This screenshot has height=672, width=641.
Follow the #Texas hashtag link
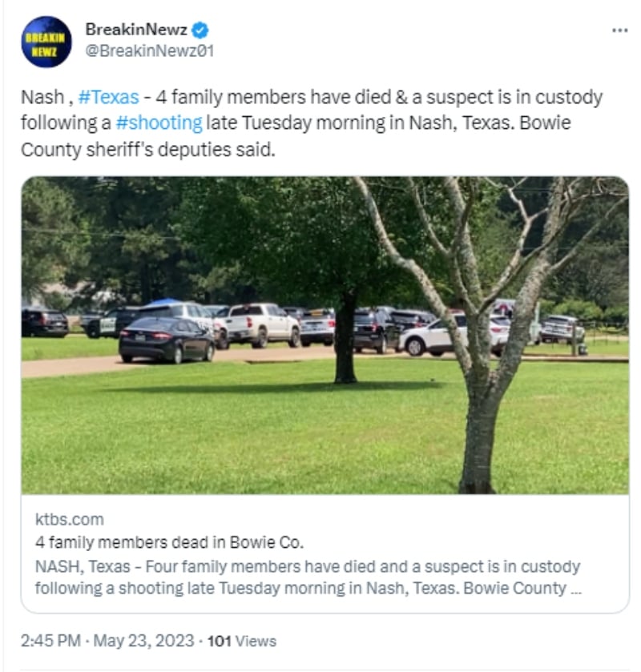pyautogui.click(x=108, y=97)
